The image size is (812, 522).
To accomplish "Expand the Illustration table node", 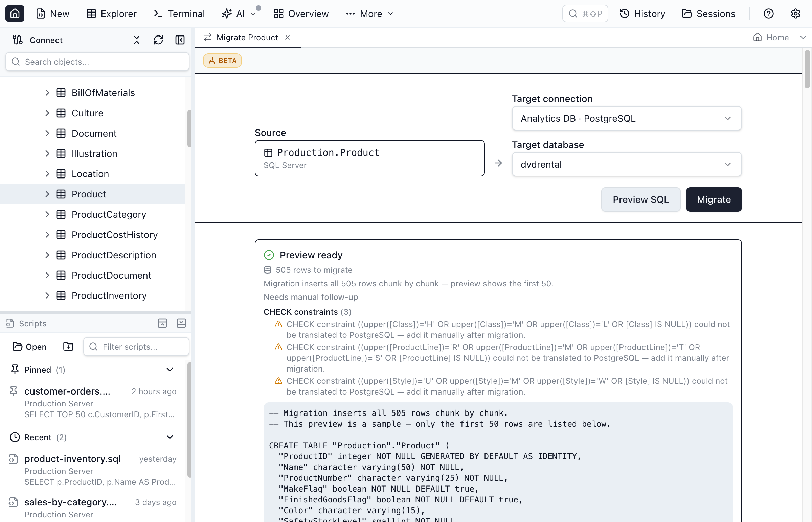I will coord(47,153).
